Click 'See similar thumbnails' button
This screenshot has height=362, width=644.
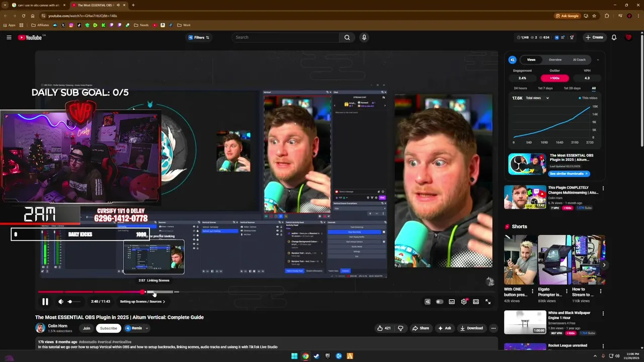click(569, 173)
